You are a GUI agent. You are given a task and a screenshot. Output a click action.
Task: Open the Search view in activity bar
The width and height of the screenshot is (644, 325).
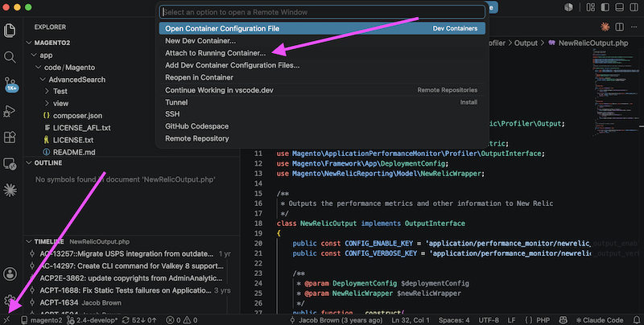tap(10, 57)
